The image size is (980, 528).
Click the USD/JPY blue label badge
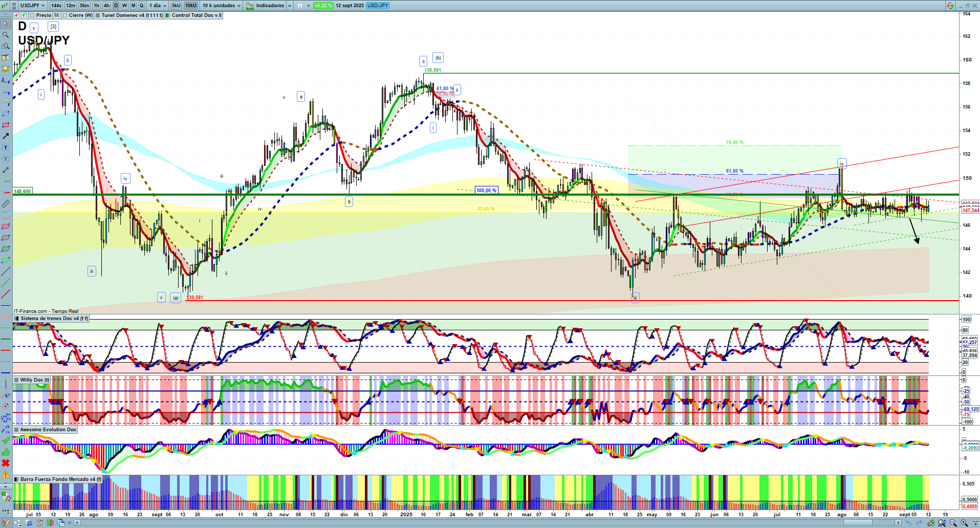pyautogui.click(x=378, y=6)
